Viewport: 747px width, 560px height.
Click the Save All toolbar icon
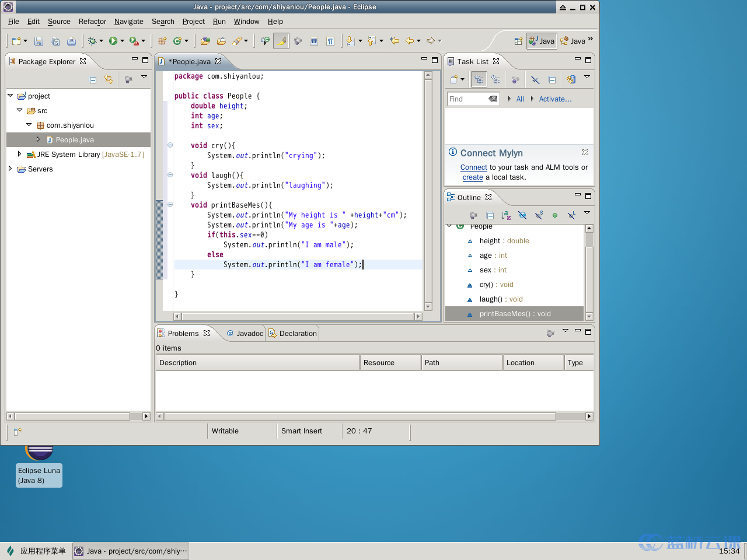(x=55, y=41)
